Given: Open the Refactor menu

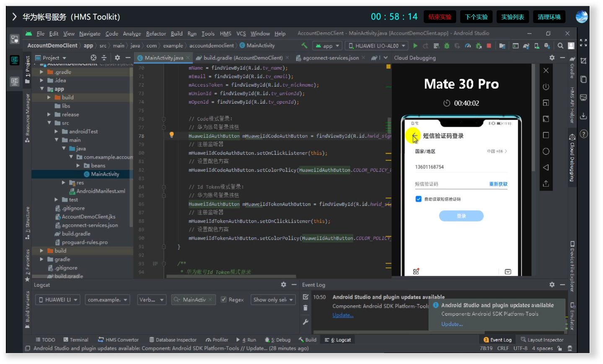Looking at the screenshot, I should [x=156, y=34].
